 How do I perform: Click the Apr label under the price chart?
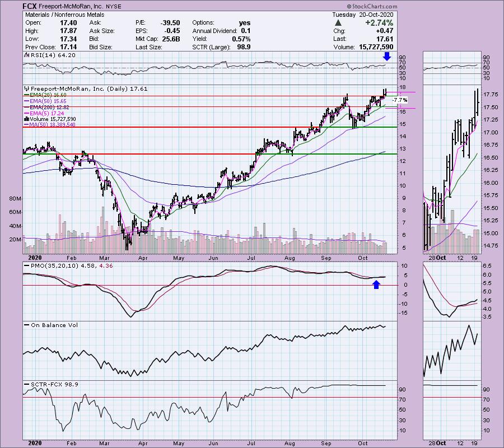[x=143, y=258]
